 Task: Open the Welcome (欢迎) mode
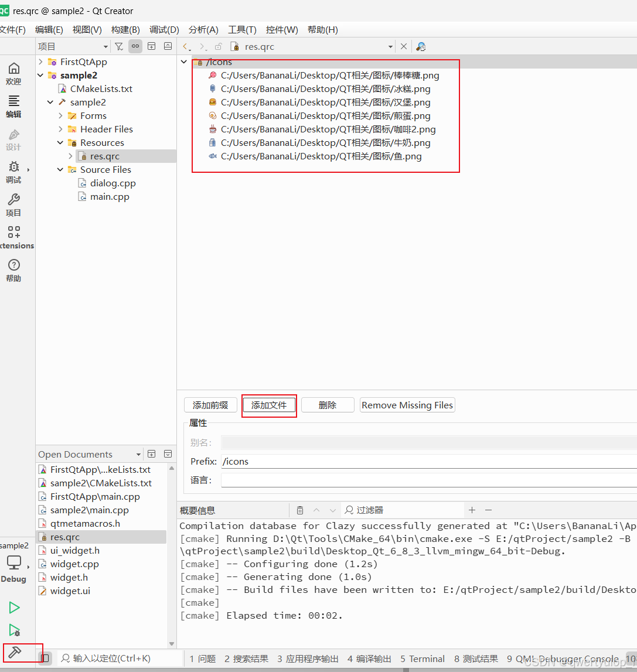(x=13, y=74)
